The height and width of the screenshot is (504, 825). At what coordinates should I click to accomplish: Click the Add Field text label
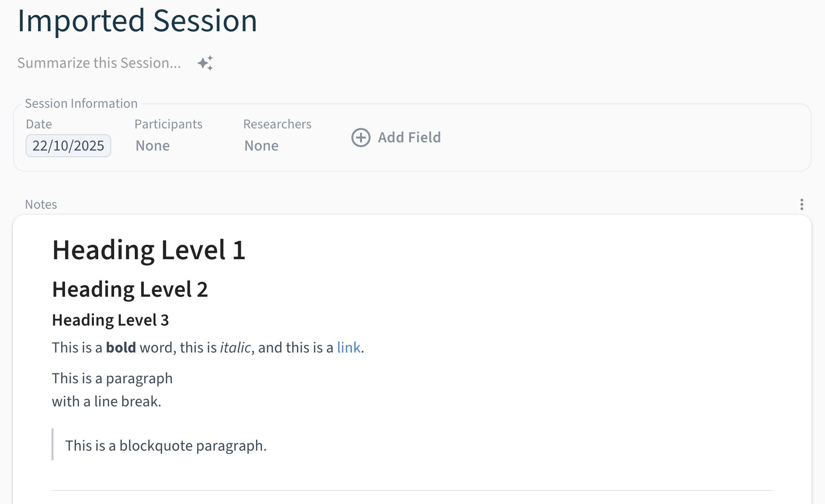coord(409,138)
